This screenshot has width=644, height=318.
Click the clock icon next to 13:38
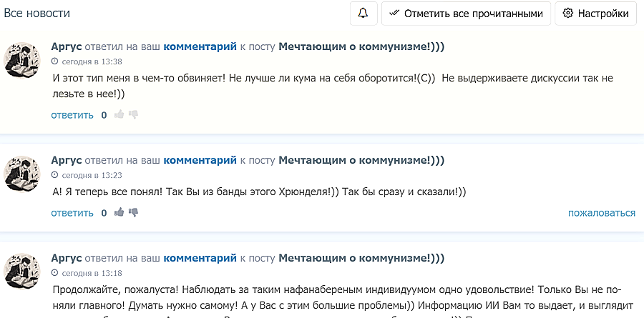click(x=55, y=61)
